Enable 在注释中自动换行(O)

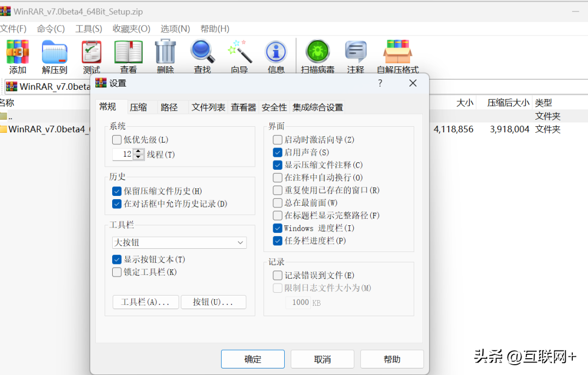coord(278,178)
